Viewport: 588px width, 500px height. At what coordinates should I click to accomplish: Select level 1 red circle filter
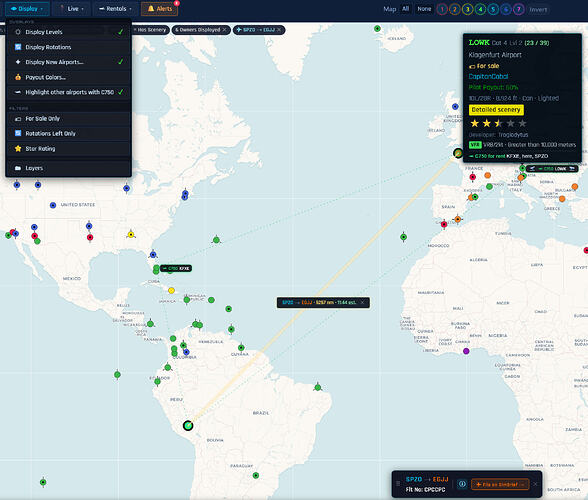[x=442, y=9]
